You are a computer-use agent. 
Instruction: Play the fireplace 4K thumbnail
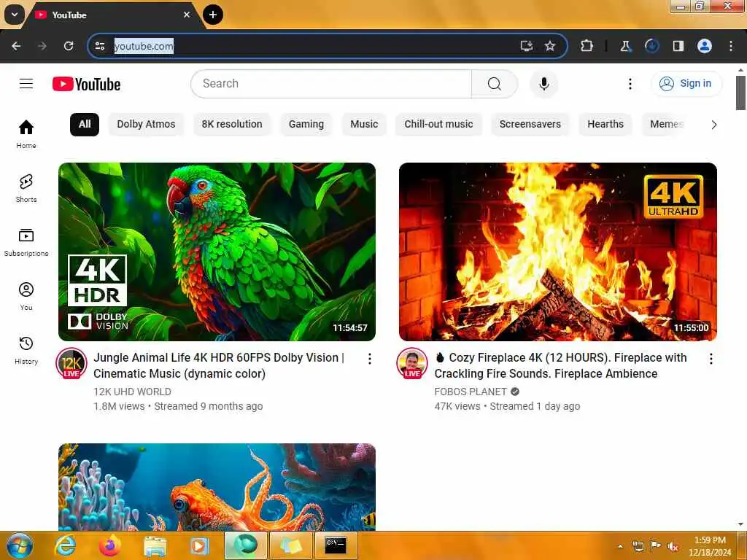click(558, 252)
